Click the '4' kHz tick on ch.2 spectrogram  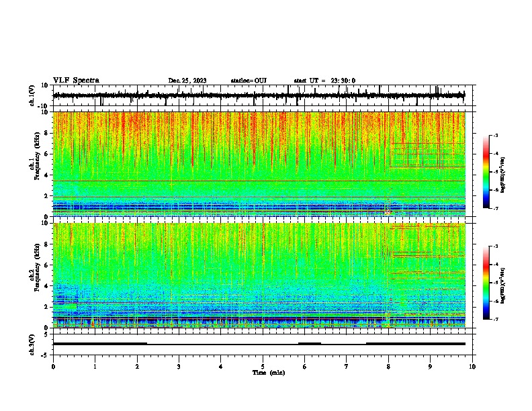(x=46, y=286)
